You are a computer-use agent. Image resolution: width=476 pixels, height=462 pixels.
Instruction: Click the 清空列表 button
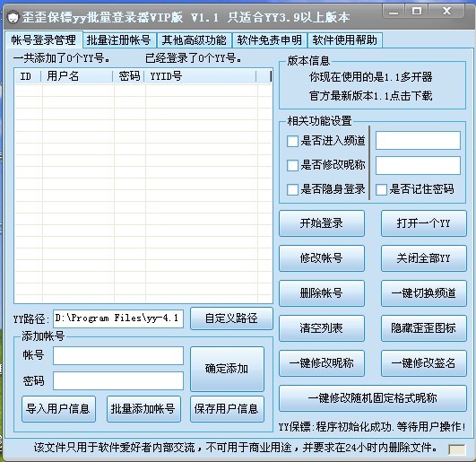(322, 328)
